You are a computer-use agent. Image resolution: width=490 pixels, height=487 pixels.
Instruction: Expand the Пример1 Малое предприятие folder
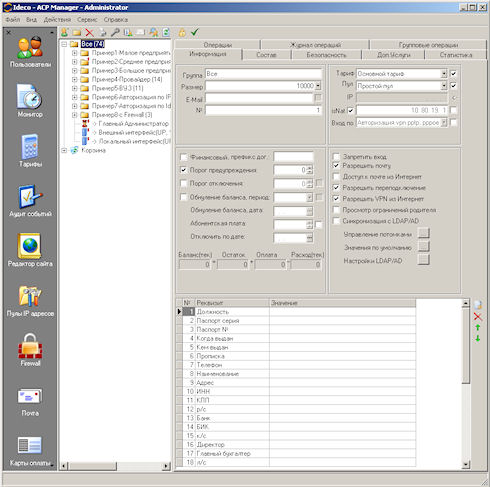[x=75, y=53]
